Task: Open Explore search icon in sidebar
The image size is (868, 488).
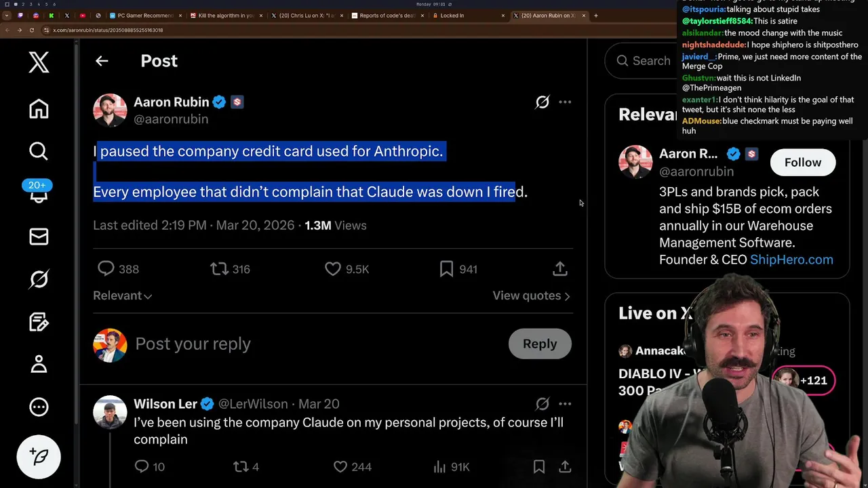Action: click(x=39, y=150)
